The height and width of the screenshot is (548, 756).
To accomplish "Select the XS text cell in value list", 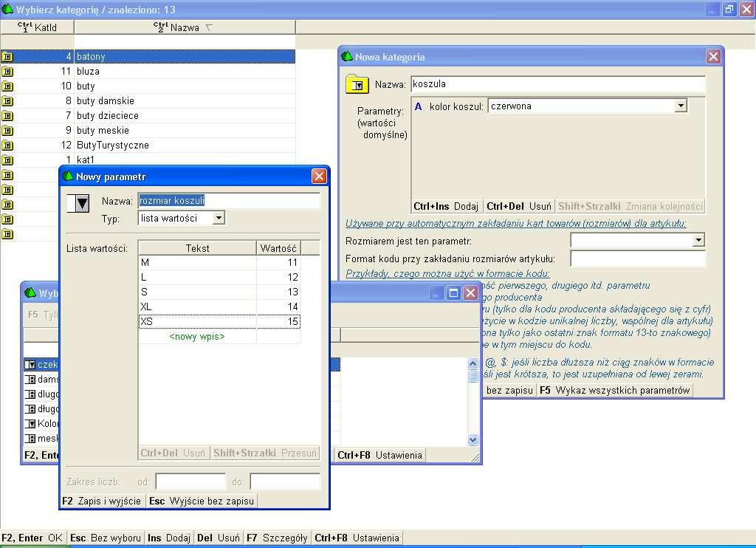I will 197,321.
